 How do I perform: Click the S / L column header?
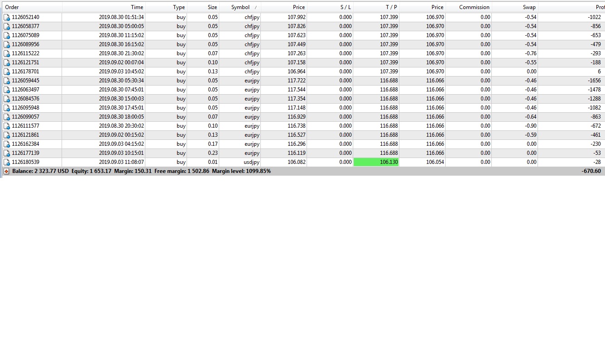330,7
